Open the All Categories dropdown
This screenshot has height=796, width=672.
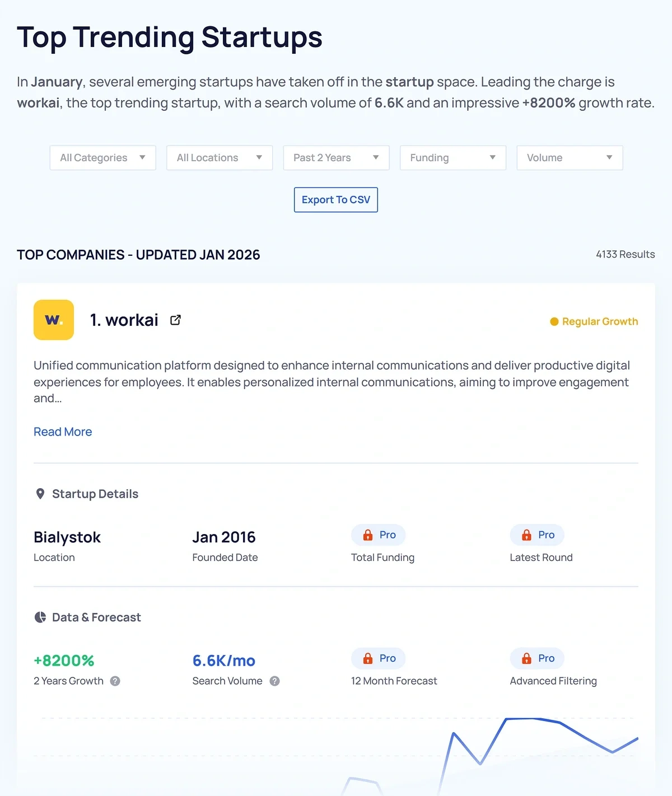tap(102, 157)
